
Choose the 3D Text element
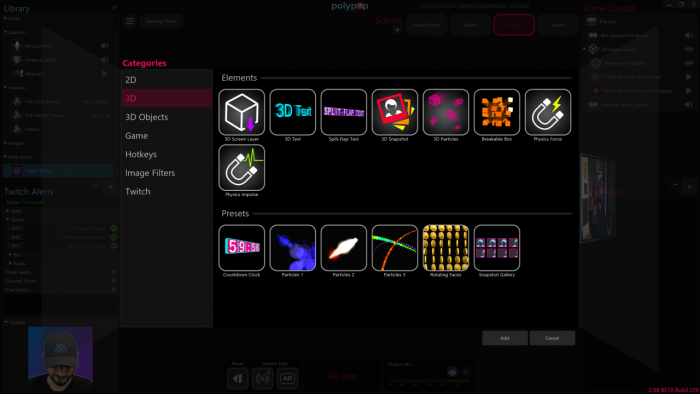(292, 112)
